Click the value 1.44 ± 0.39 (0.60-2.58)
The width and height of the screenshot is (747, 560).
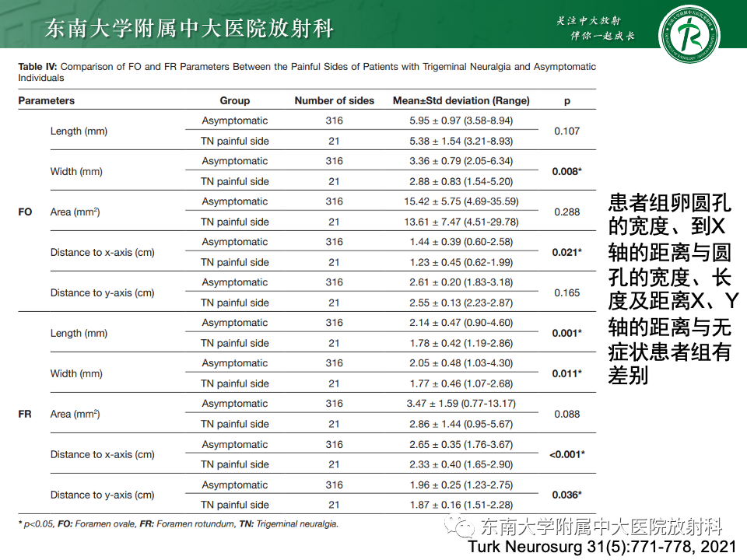pyautogui.click(x=461, y=242)
